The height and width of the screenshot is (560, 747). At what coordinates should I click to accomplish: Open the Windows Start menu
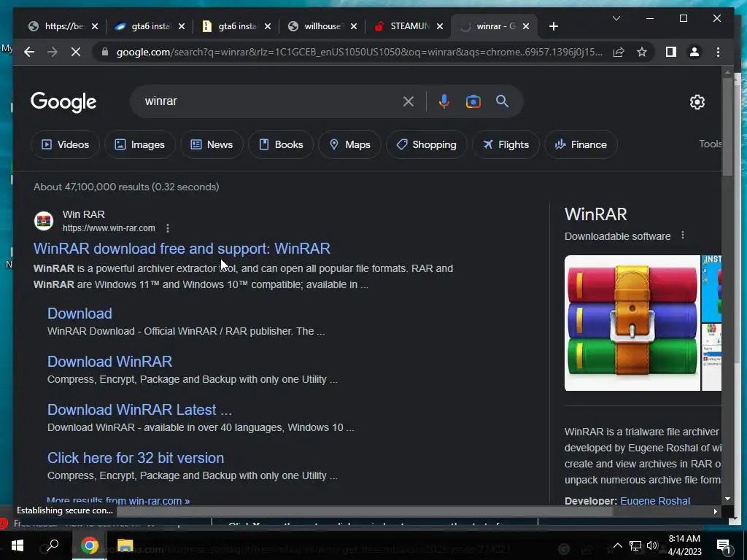click(x=18, y=545)
